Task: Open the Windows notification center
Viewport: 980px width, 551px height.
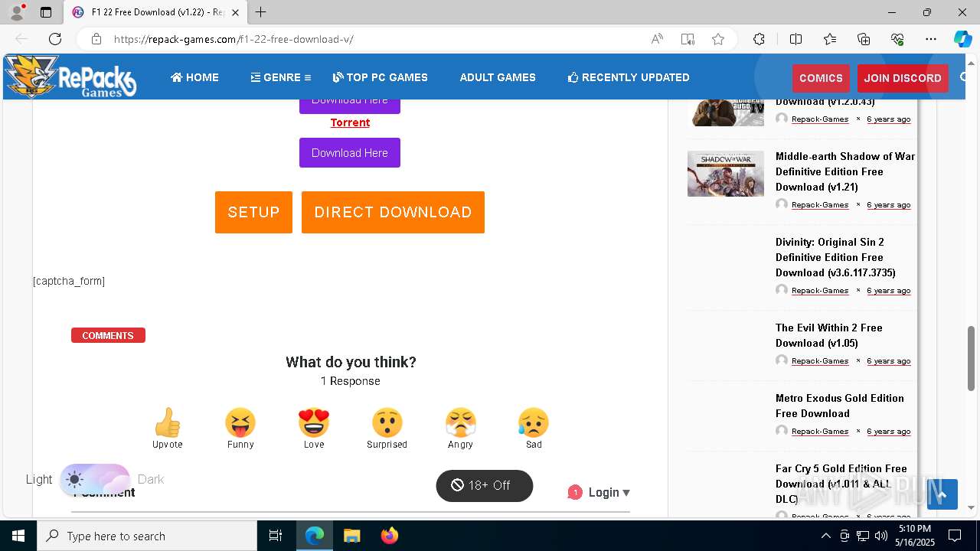Action: point(955,536)
